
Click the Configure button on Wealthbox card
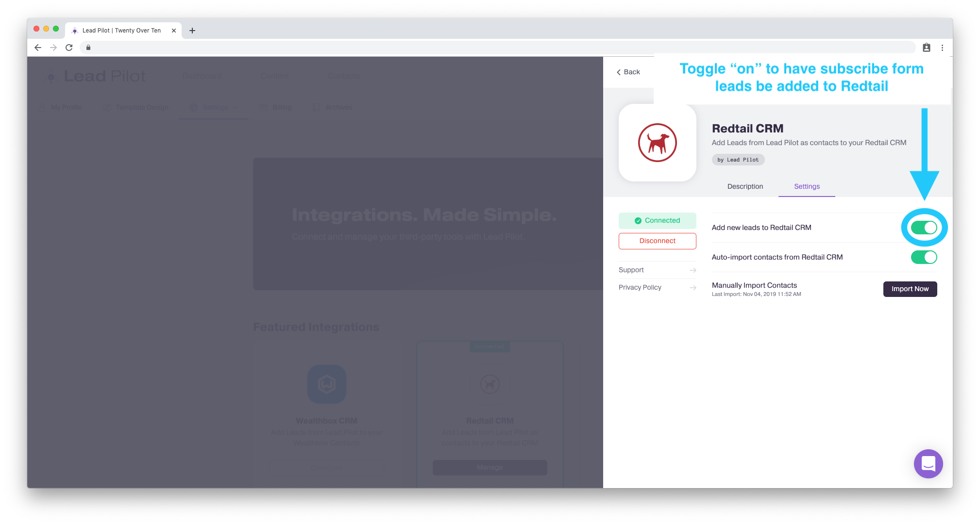tap(327, 468)
